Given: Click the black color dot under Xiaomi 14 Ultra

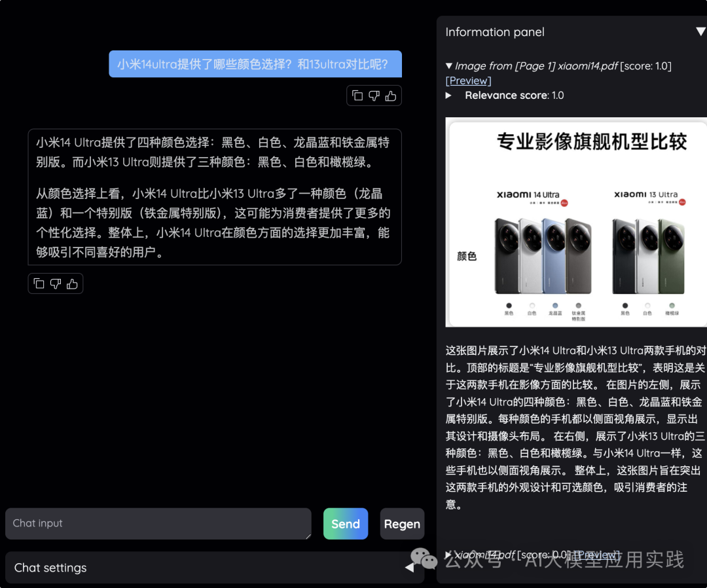Looking at the screenshot, I should click(x=509, y=306).
